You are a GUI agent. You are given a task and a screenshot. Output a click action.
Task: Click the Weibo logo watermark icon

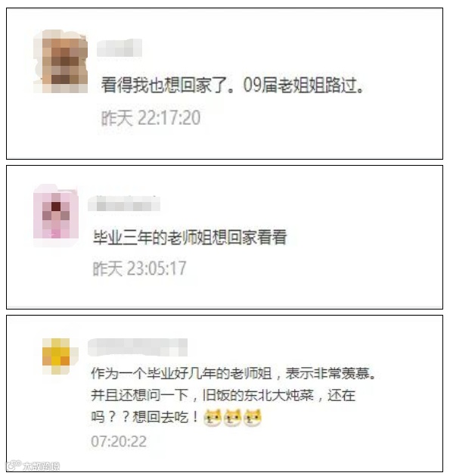point(14,465)
